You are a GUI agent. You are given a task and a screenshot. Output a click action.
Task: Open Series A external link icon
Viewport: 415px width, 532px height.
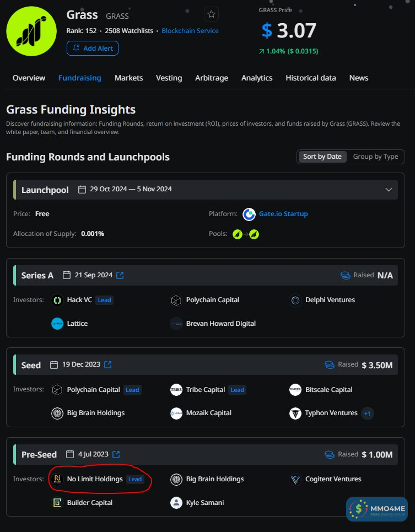point(120,275)
